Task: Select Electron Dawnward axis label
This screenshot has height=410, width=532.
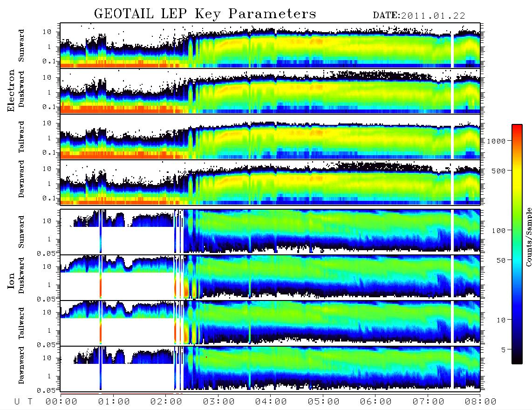Action: (x=21, y=179)
